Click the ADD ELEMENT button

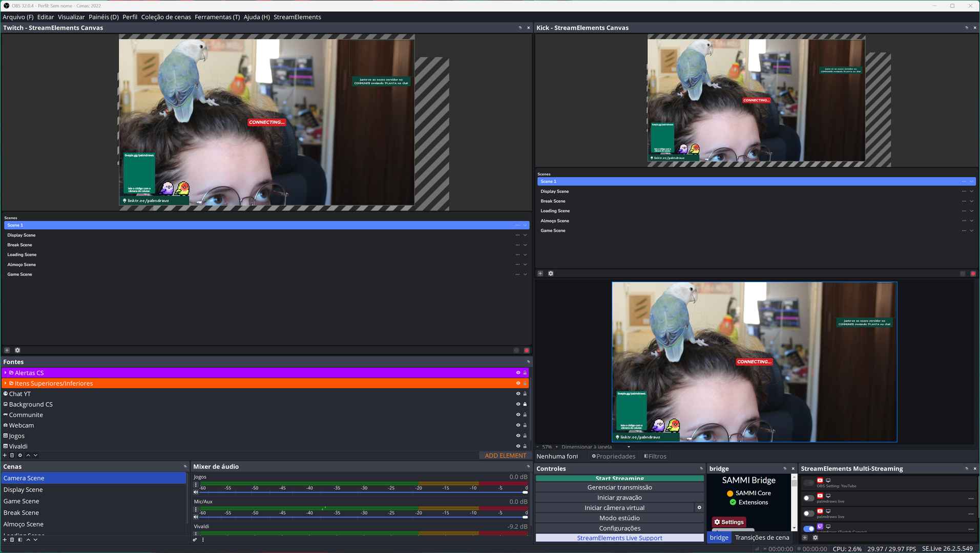505,456
